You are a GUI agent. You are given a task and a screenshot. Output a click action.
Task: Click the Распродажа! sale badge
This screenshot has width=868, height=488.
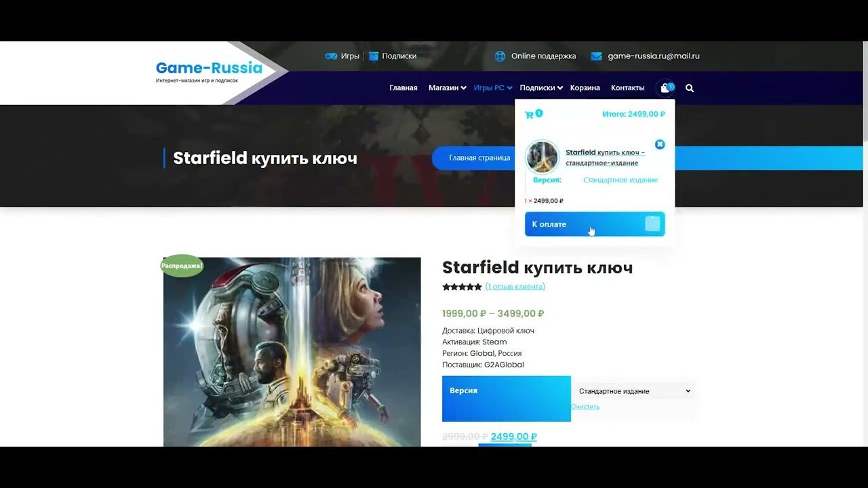[182, 266]
